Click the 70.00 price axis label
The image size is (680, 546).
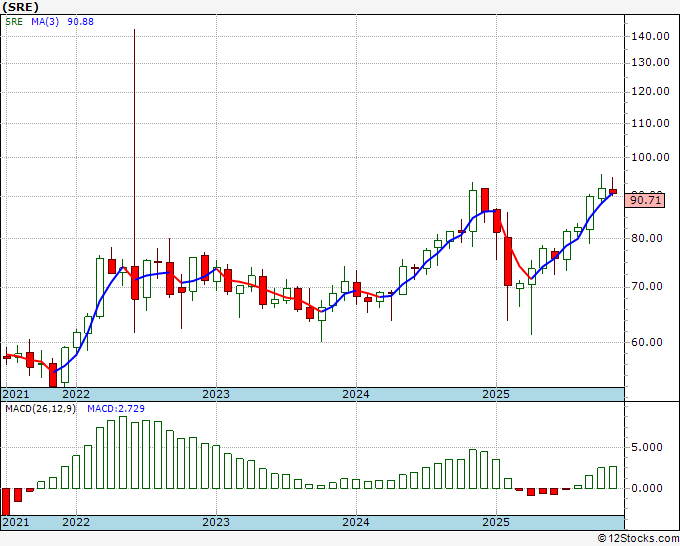click(647, 287)
